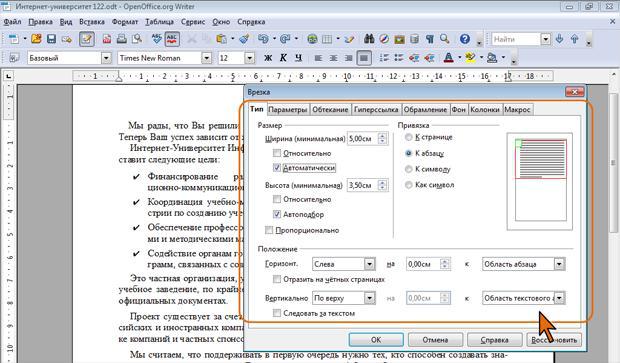Enable Пропорционально checkbox
The width and height of the screenshot is (620, 363).
click(269, 230)
